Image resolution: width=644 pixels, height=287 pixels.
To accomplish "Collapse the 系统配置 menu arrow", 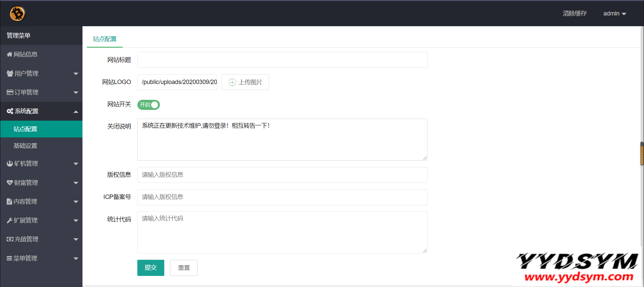I will 76,112.
